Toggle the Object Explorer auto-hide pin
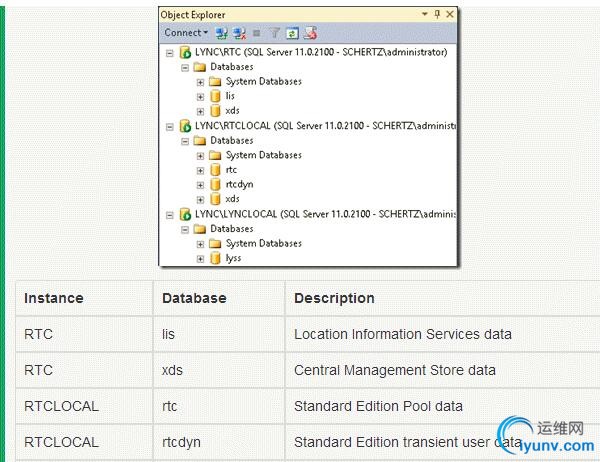This screenshot has width=600, height=462. [437, 14]
